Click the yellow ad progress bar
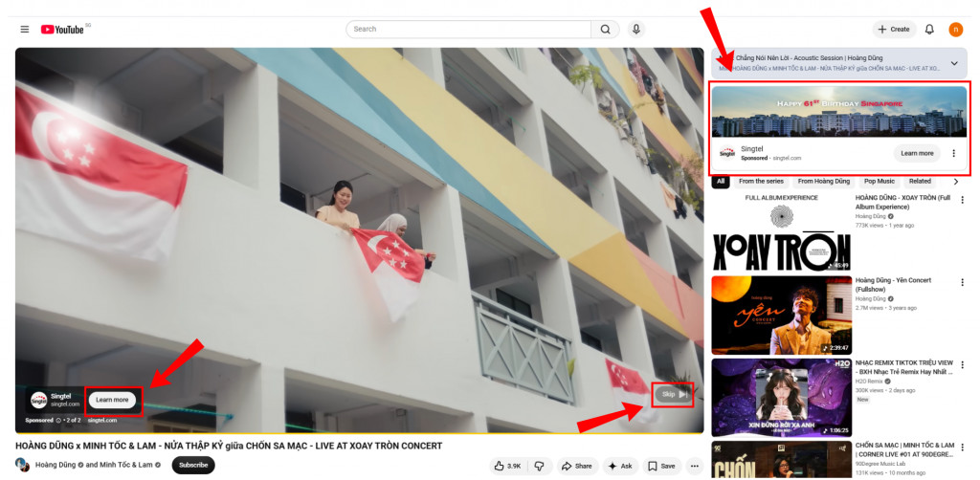Screen dimensions: 980x480 pos(360,432)
